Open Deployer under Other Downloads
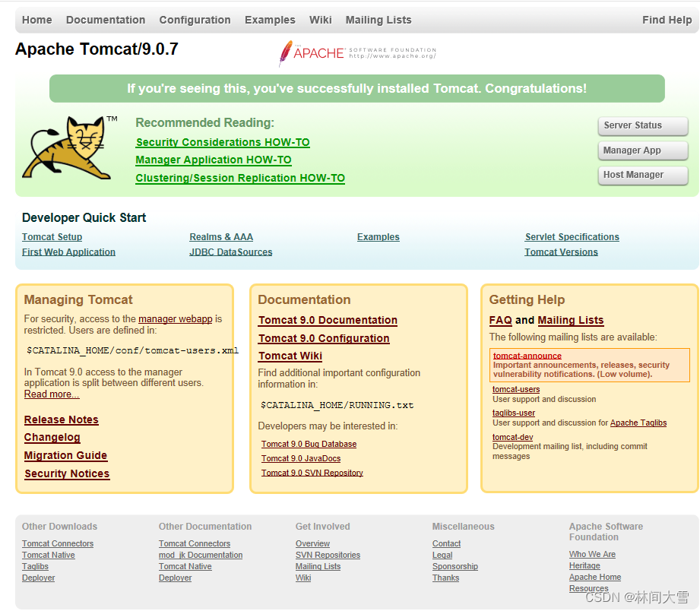Viewport: 700px width, 611px height. (39, 578)
